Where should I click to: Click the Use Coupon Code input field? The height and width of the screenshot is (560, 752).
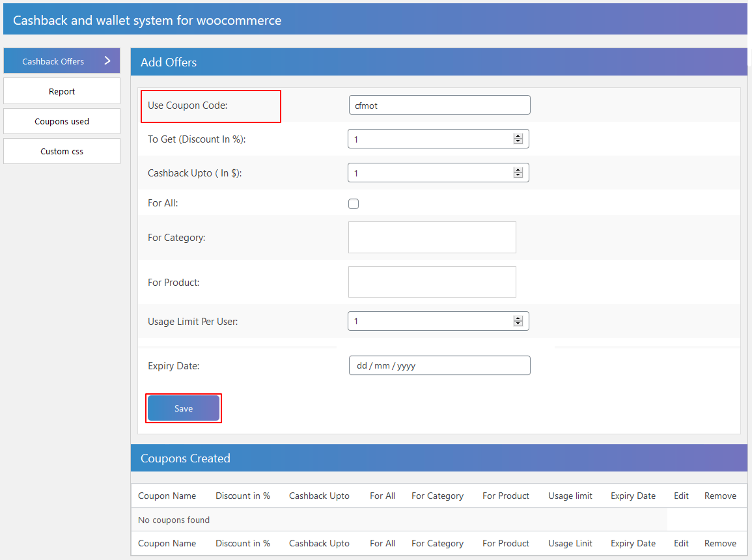point(439,105)
